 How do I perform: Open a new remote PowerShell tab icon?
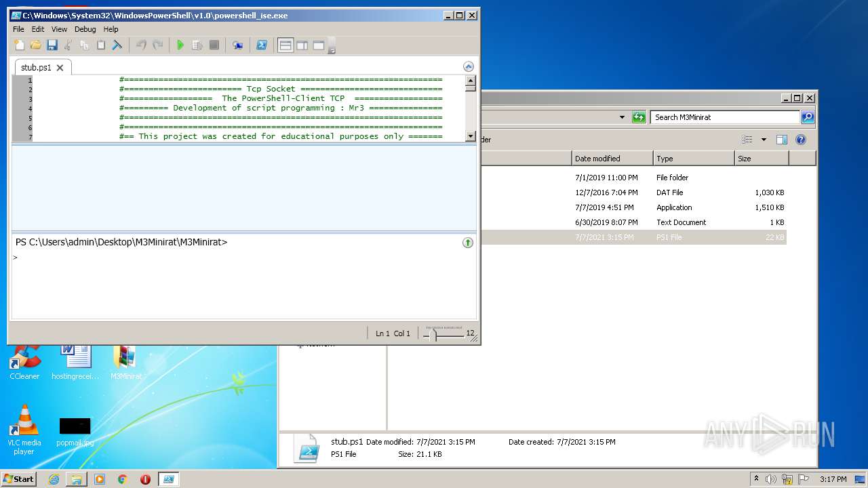coord(237,45)
